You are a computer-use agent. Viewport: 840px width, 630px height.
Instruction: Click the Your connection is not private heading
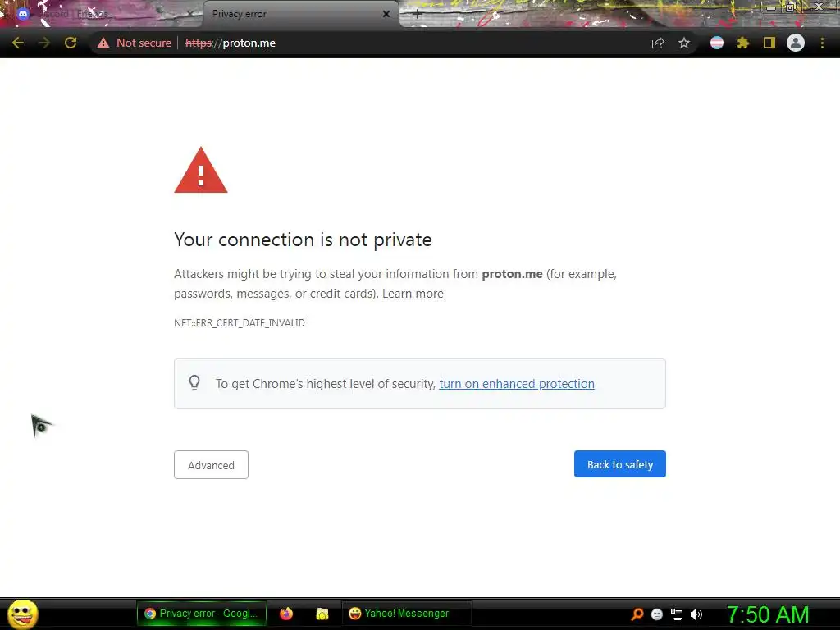point(303,240)
